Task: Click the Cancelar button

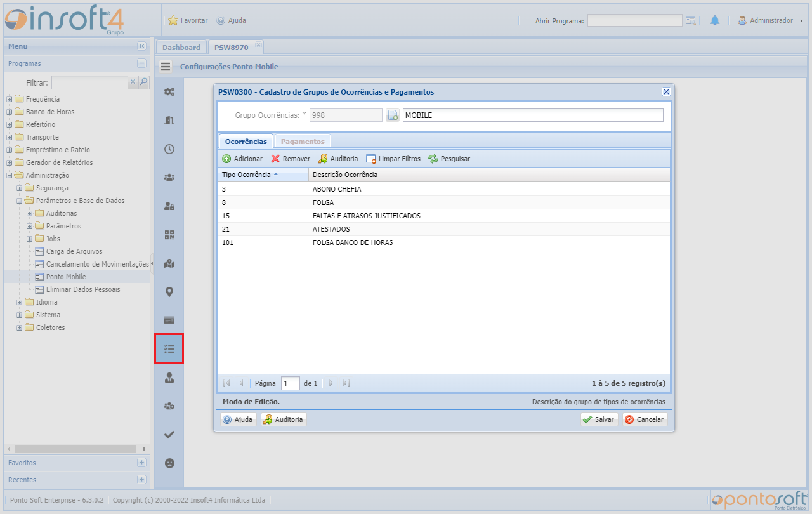Action: pyautogui.click(x=645, y=419)
